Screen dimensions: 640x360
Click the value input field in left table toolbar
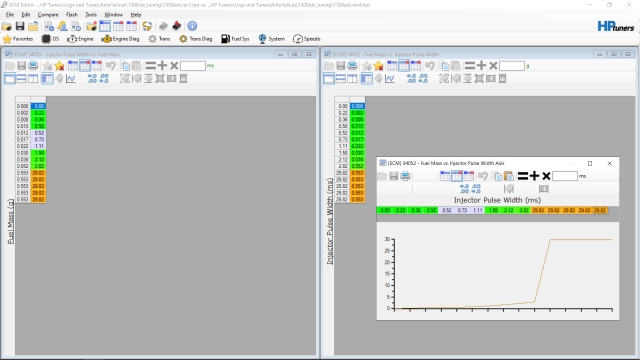(193, 66)
